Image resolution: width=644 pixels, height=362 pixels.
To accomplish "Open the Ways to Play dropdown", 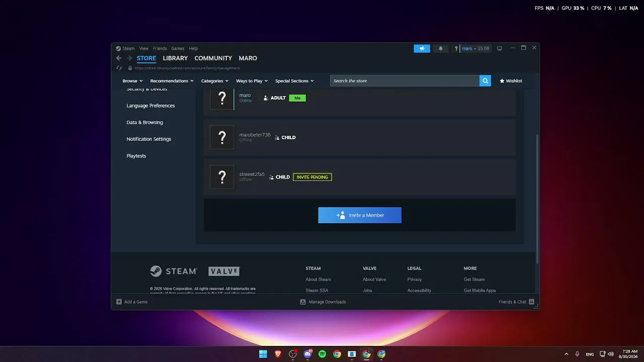I will [x=252, y=81].
